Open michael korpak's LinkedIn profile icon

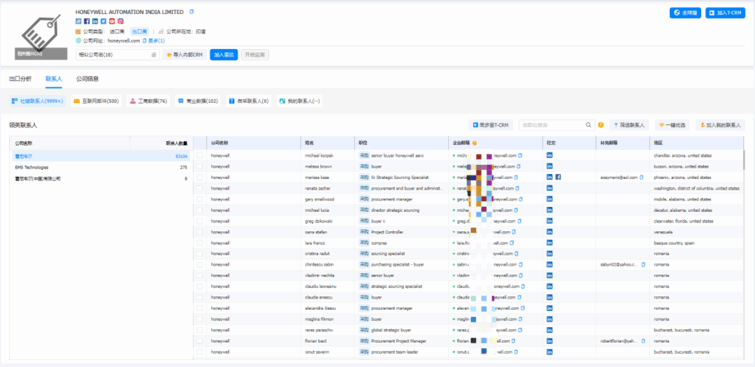tap(549, 156)
